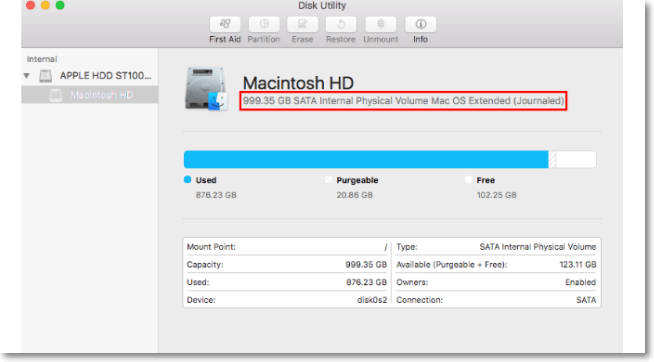Click the Purgeable legend label
The height and width of the screenshot is (362, 654).
357,180
